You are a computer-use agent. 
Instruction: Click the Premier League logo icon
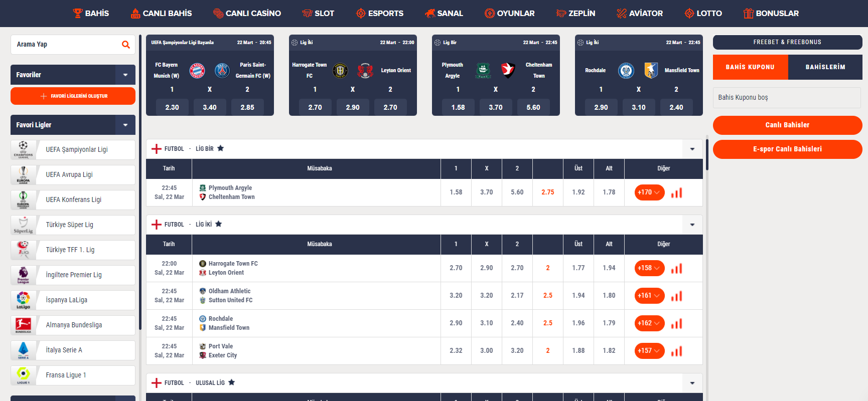(23, 275)
